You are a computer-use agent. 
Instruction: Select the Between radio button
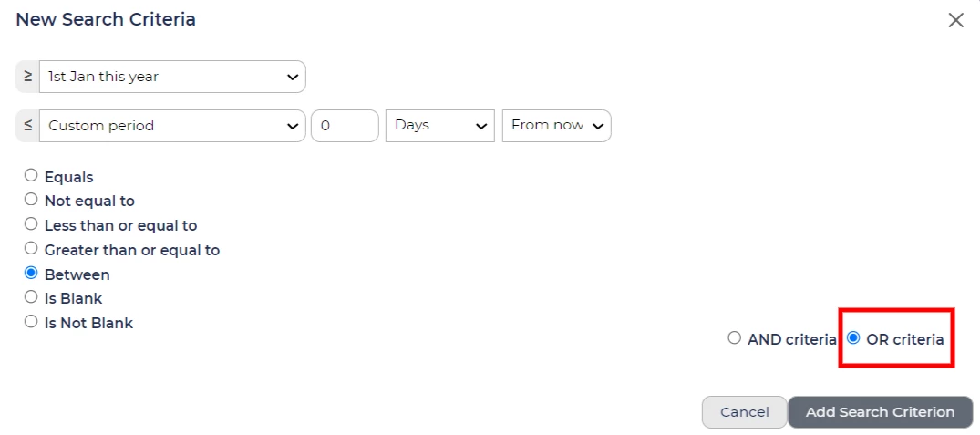click(x=32, y=274)
